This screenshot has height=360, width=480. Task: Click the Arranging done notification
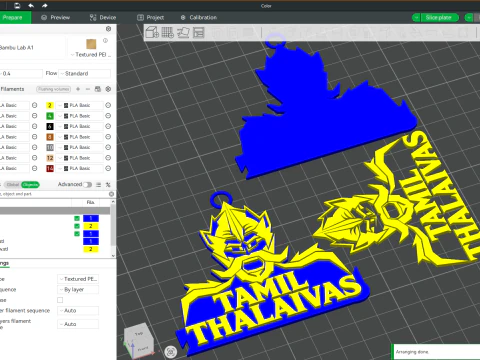[x=437, y=352]
